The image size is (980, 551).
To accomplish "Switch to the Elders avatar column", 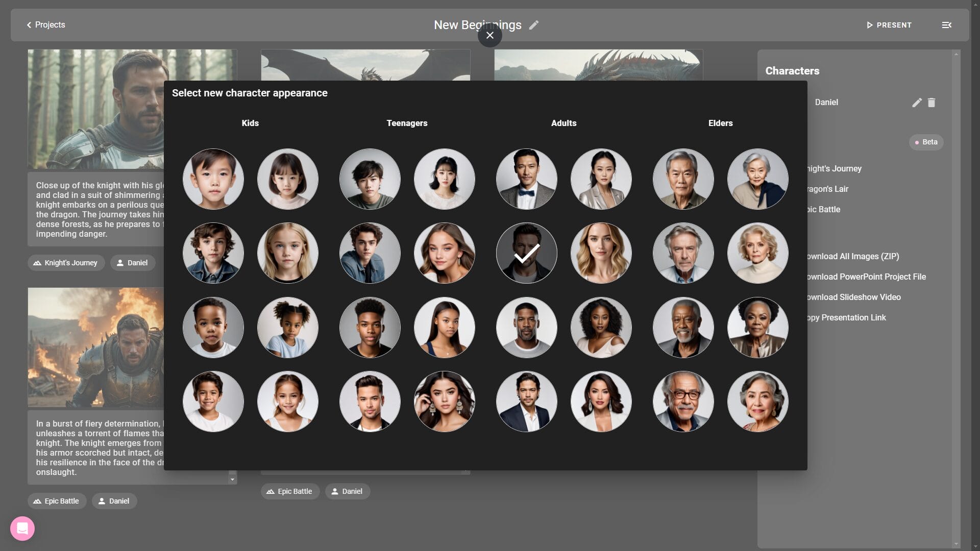I will [x=720, y=123].
